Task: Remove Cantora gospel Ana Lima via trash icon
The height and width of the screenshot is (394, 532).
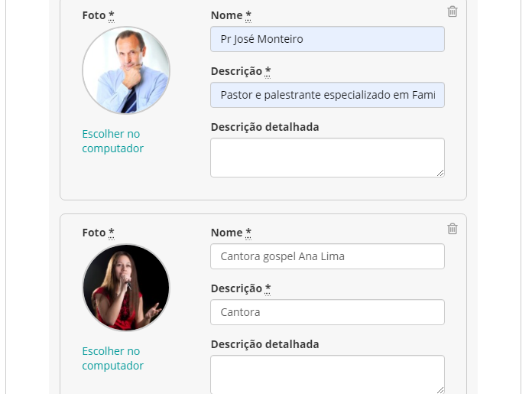Action: click(453, 229)
